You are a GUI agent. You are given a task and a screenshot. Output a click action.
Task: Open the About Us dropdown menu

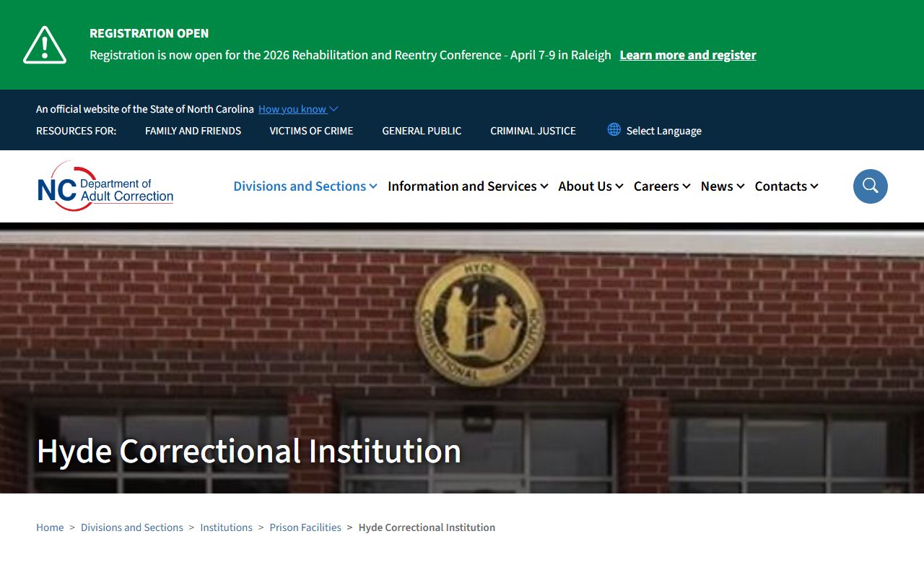point(590,186)
